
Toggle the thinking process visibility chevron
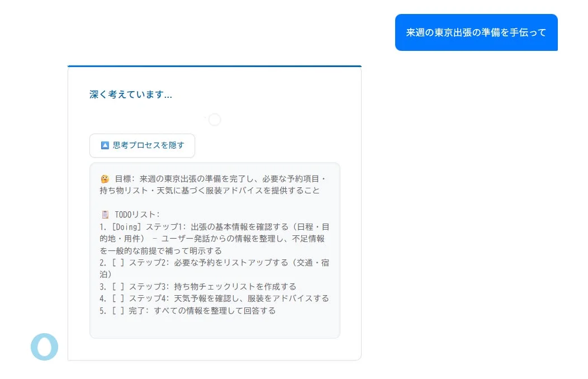(105, 145)
